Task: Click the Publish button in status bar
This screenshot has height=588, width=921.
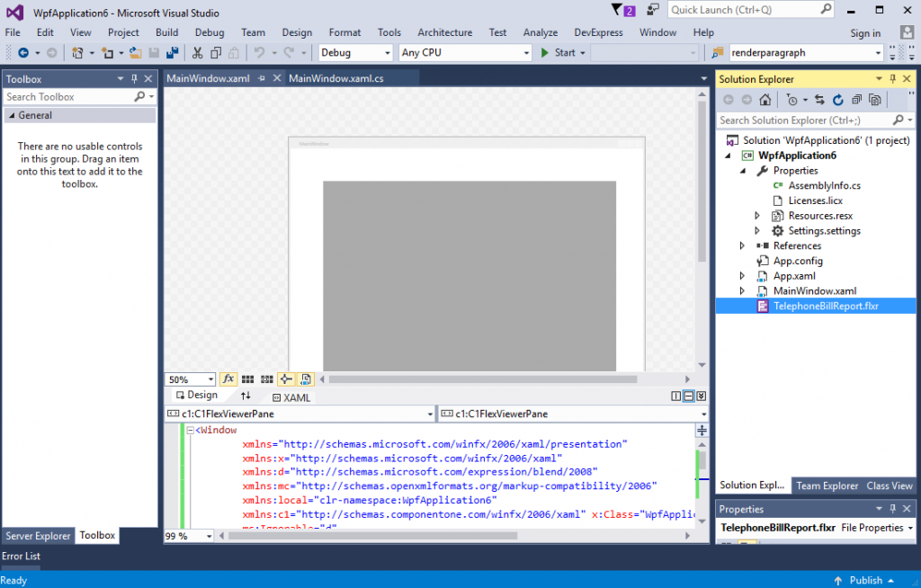Action: 865,581
